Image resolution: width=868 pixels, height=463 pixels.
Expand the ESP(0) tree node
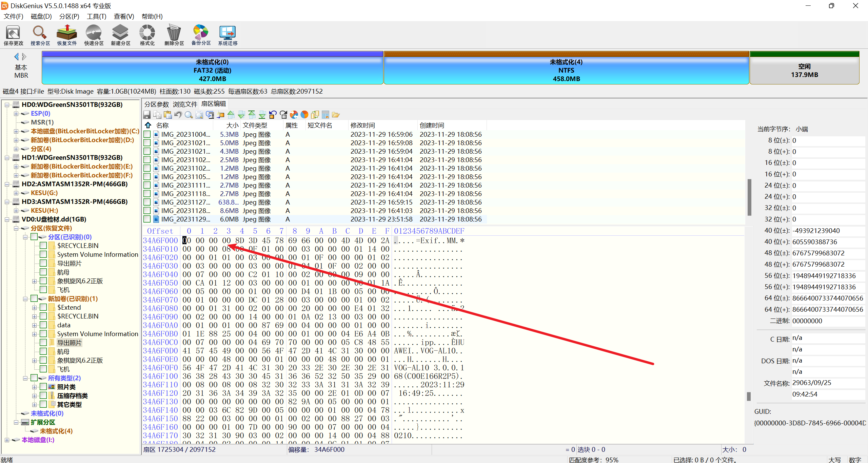coord(16,114)
